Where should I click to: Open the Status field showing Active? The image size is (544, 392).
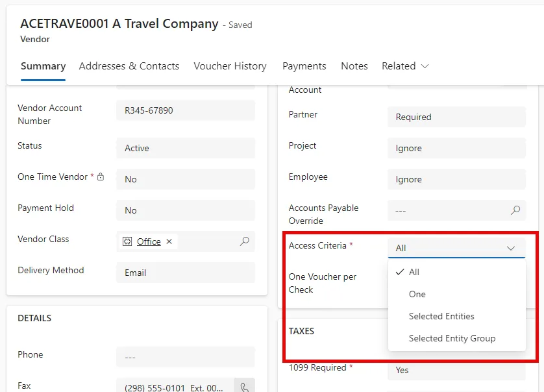pos(186,148)
